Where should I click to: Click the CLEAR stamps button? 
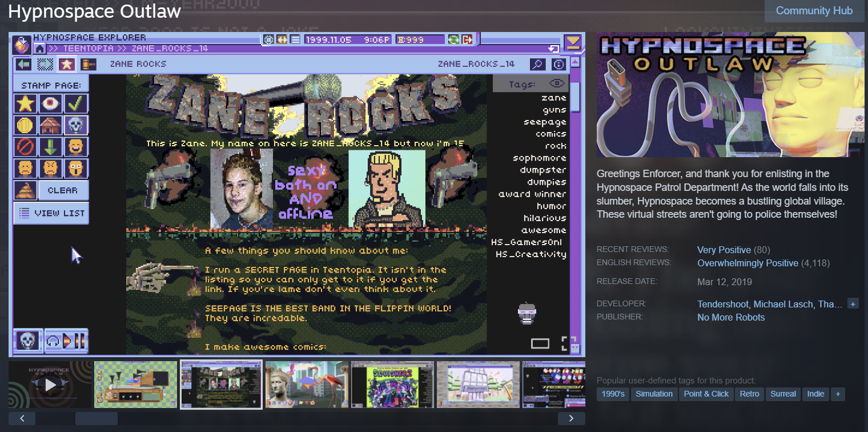click(63, 190)
